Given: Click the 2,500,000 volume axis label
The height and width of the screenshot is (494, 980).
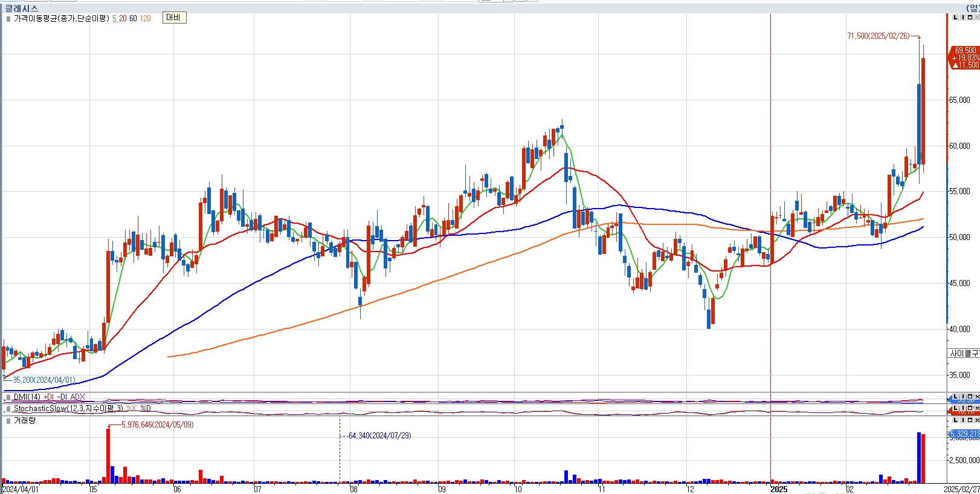Looking at the screenshot, I should pos(964,461).
